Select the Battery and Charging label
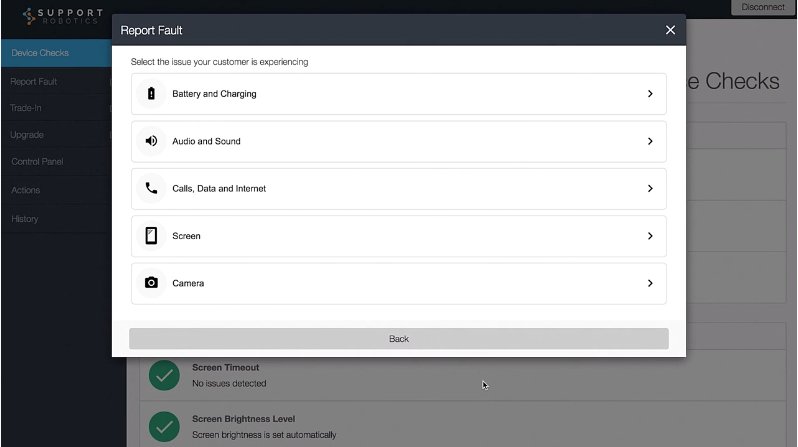Screen dimensions: 798x447 pos(214,94)
